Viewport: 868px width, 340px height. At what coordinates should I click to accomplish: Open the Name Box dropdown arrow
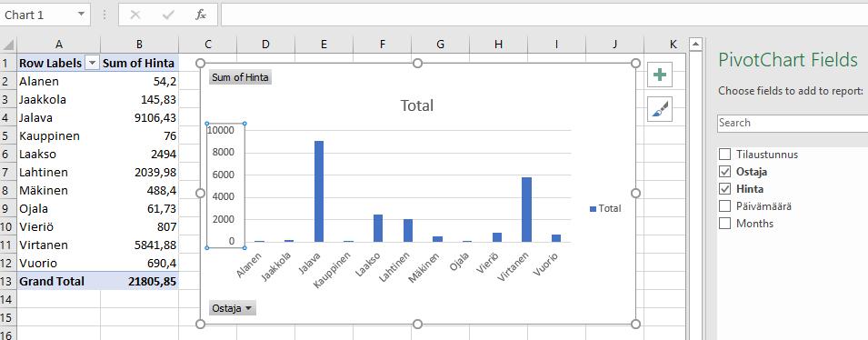(x=82, y=15)
